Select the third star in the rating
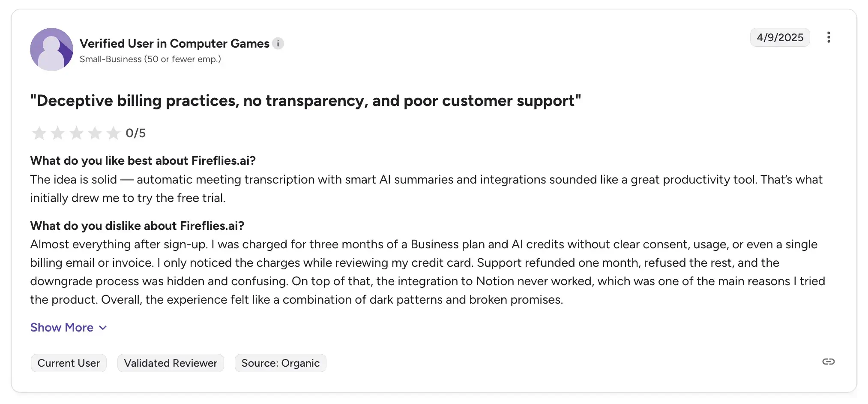 point(76,133)
